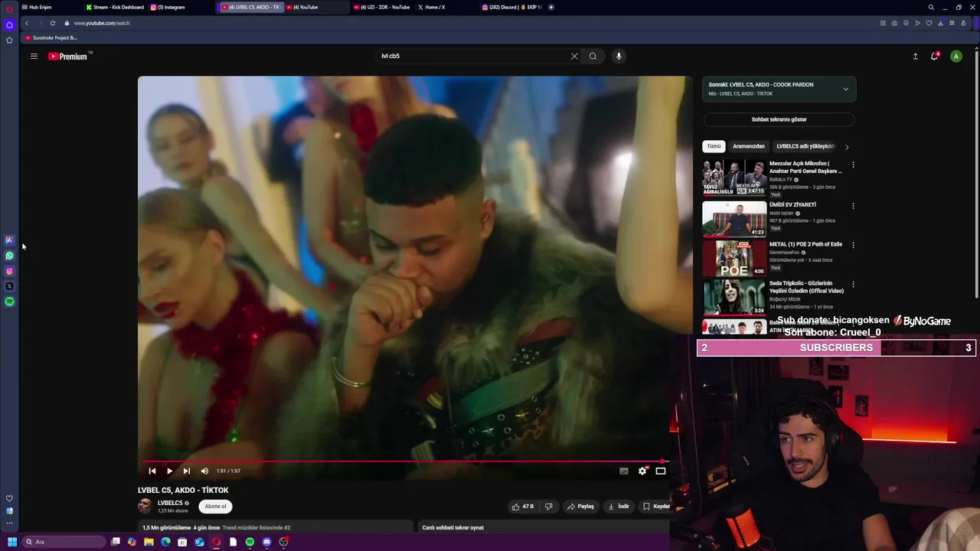
Task: Open Seda Tripkolic video title
Action: pos(806,287)
